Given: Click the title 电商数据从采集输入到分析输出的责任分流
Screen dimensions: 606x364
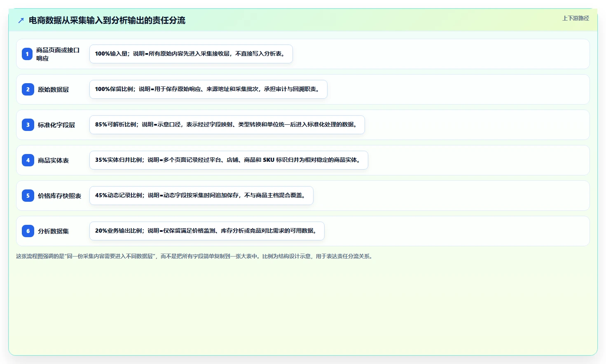Looking at the screenshot, I should tap(107, 20).
